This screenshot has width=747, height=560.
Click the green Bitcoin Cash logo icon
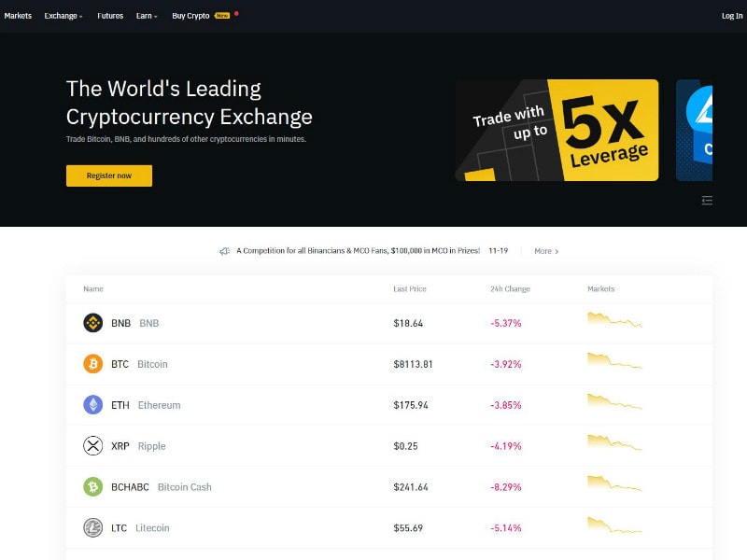92,486
